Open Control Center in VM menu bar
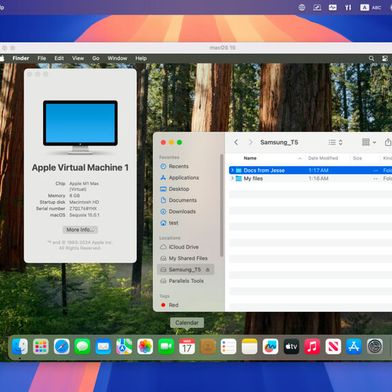The image size is (392, 392). click(385, 58)
